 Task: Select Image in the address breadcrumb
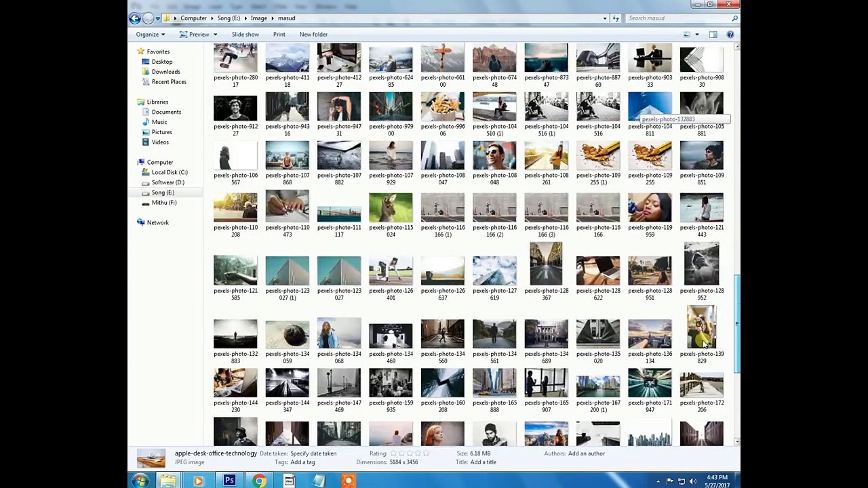(x=258, y=18)
